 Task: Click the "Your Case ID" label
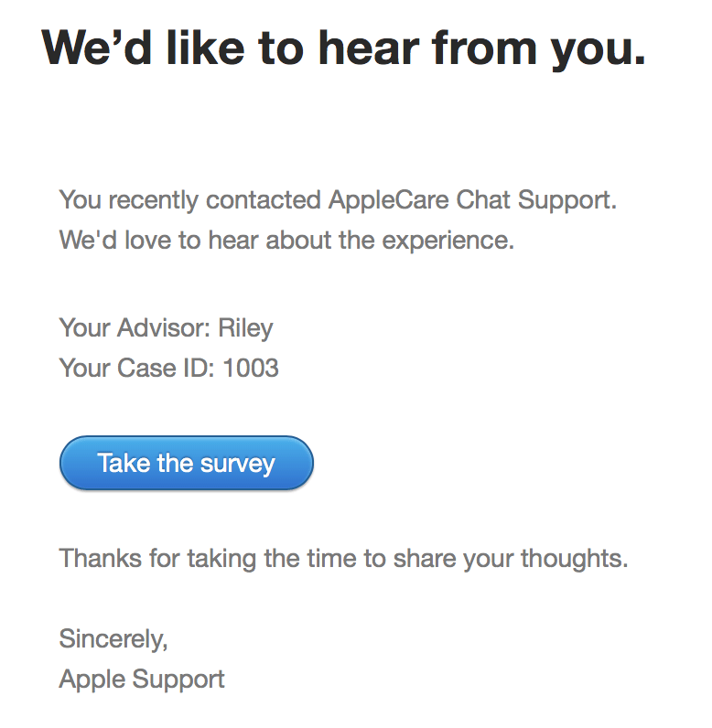click(137, 369)
